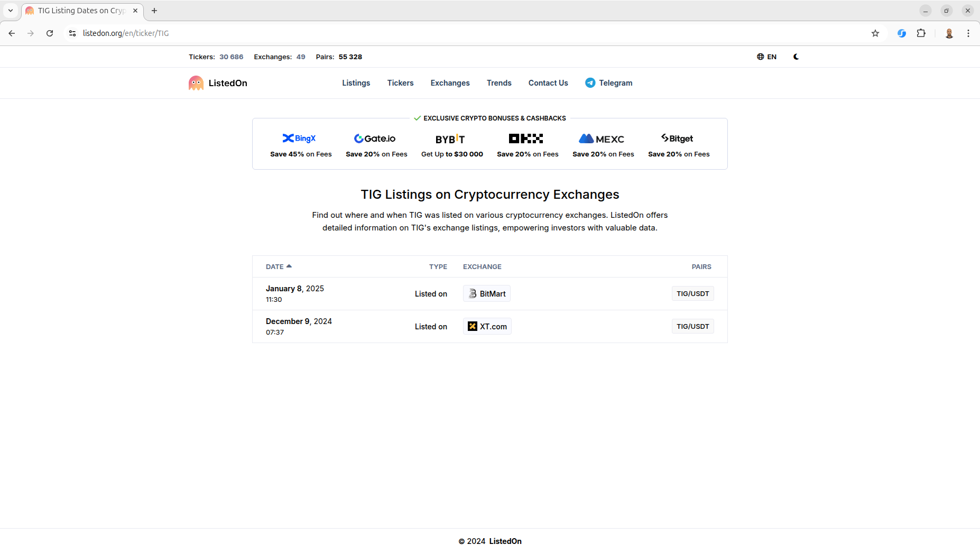Click the Bybit logo
The image size is (980, 554).
coord(450,139)
